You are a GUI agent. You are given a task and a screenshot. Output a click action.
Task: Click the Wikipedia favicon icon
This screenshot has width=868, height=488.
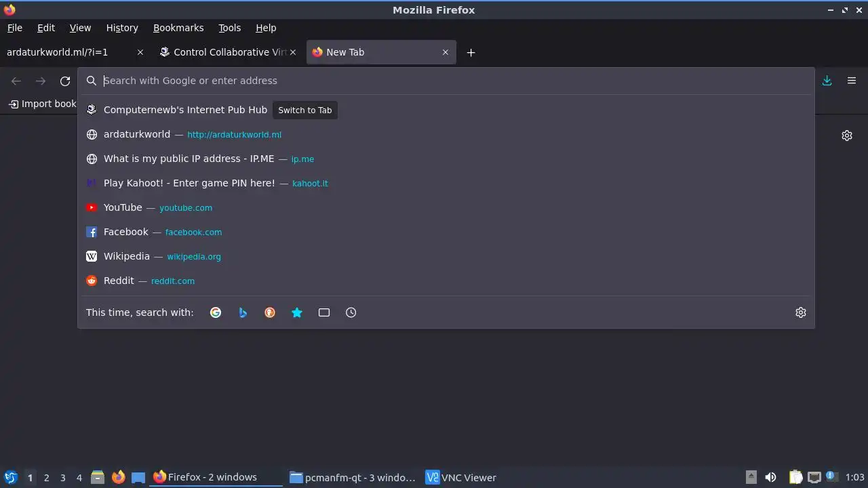pos(92,256)
